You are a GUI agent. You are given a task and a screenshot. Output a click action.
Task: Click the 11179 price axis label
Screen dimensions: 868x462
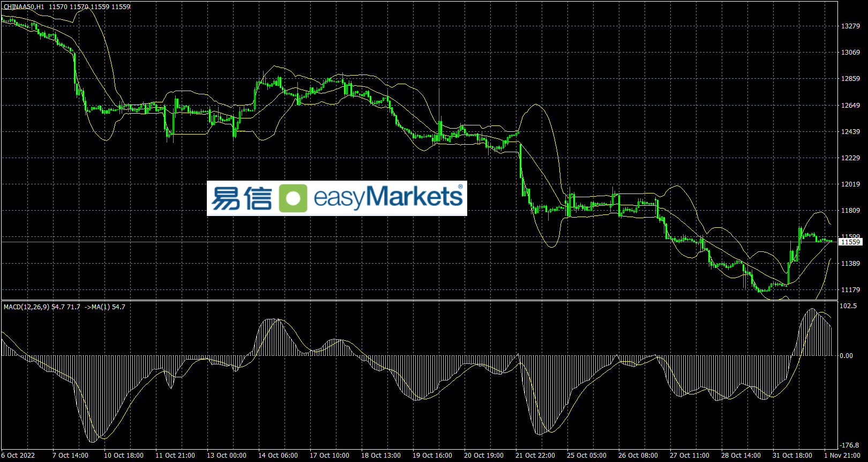[850, 290]
